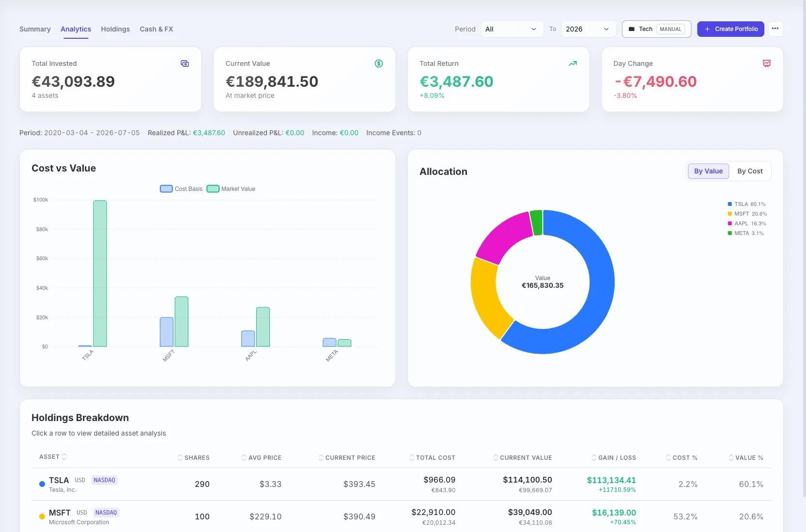Click the Current Value amount €189,841.50

click(x=272, y=81)
